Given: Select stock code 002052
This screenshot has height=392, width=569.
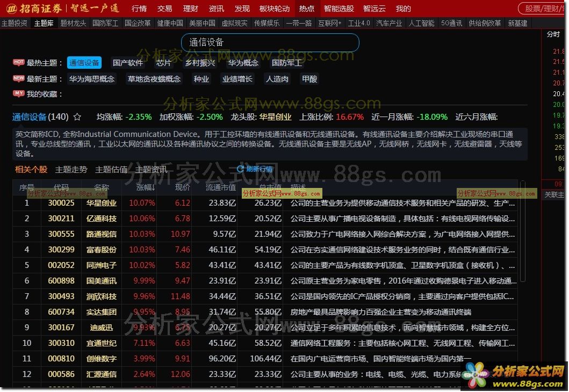Looking at the screenshot, I should point(61,265).
